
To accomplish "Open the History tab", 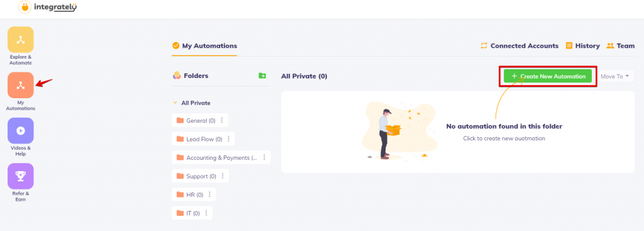I will tap(583, 46).
